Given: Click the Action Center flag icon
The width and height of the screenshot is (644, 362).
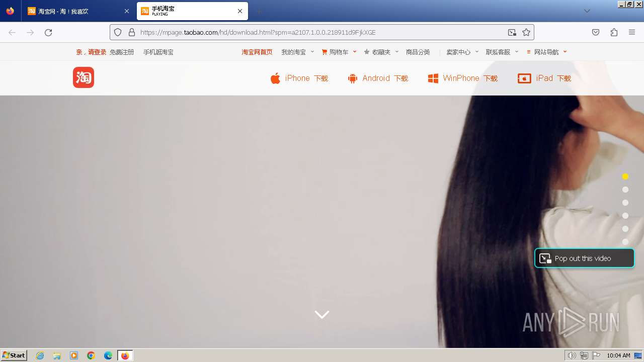Looking at the screenshot, I should coord(596,355).
